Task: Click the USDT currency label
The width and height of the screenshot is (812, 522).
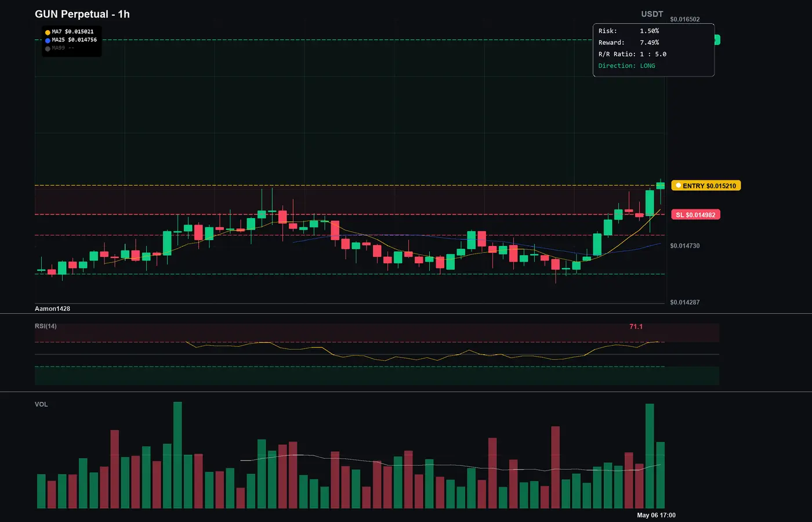Action: tap(652, 14)
